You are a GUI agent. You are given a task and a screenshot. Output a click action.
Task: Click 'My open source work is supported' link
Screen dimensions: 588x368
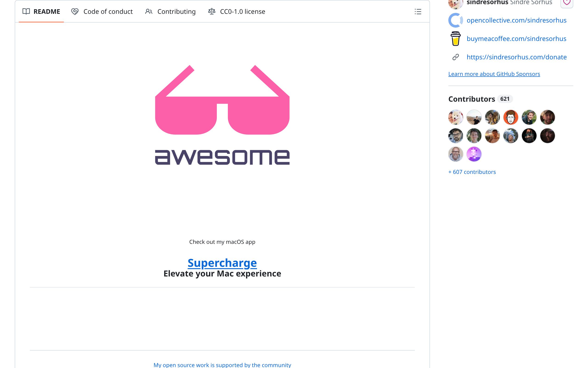point(222,365)
